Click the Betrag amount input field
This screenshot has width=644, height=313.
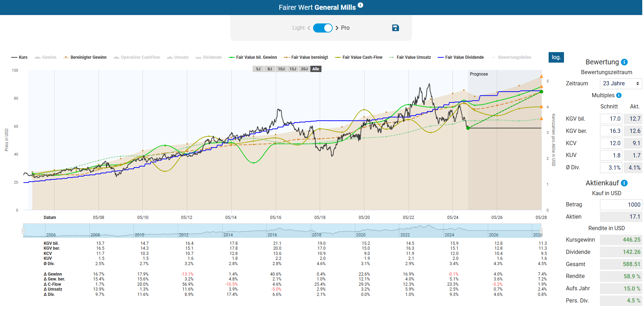(621, 205)
